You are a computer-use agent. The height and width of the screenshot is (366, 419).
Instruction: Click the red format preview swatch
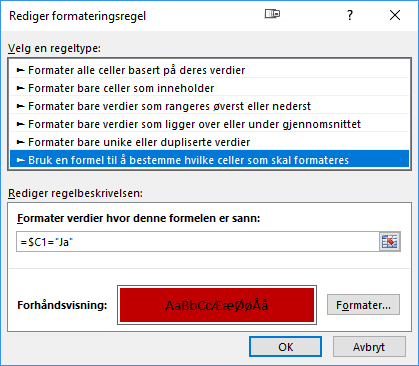tap(217, 305)
